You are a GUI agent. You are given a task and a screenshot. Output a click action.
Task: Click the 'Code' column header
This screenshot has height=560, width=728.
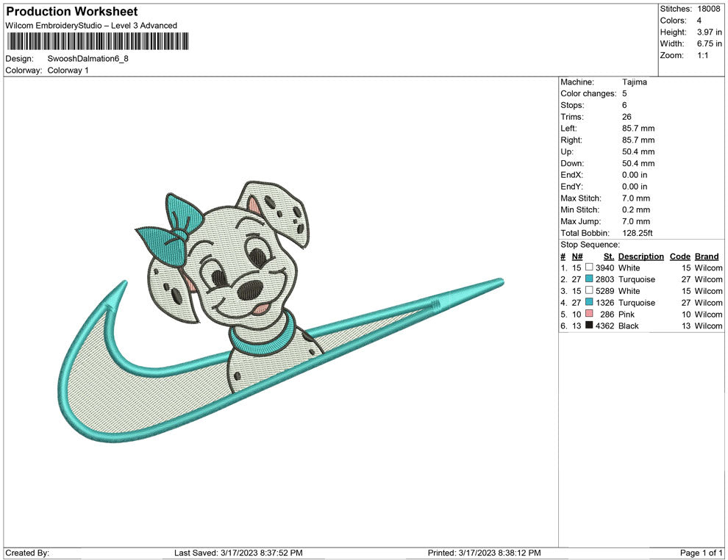coord(679,256)
